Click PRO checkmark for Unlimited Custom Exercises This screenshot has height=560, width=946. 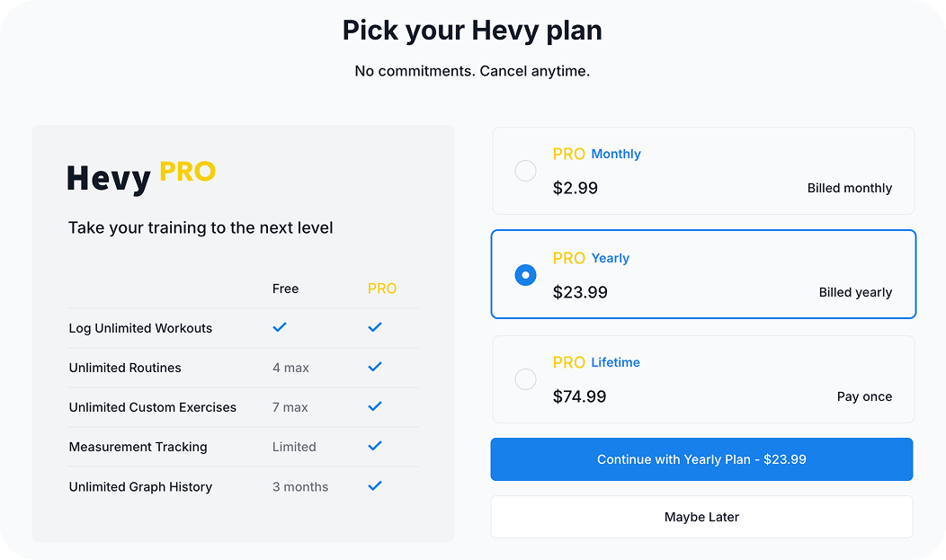[x=375, y=406]
